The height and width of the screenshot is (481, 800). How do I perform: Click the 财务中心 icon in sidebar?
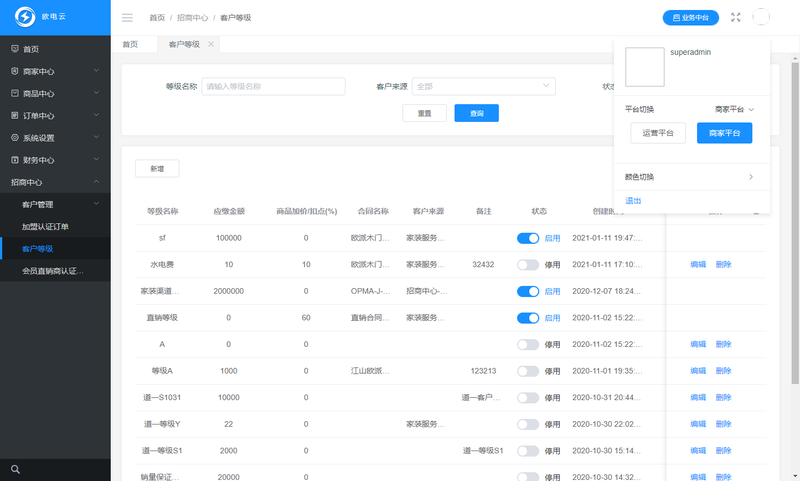15,160
